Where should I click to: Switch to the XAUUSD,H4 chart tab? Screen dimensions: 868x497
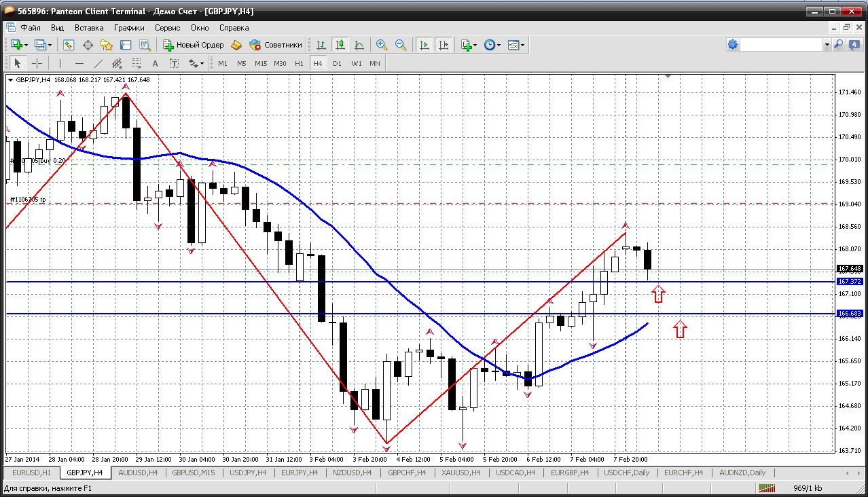pos(461,473)
